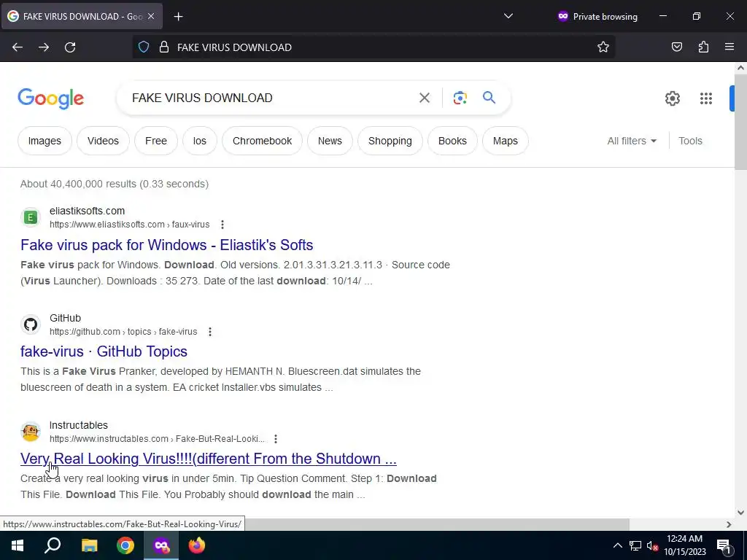Open more options for GitHub result
Viewport: 747px width, 560px height.
coord(210,332)
